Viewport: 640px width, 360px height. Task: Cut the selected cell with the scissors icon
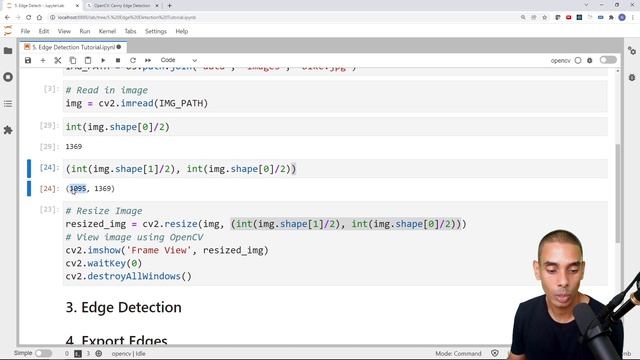coord(58,60)
